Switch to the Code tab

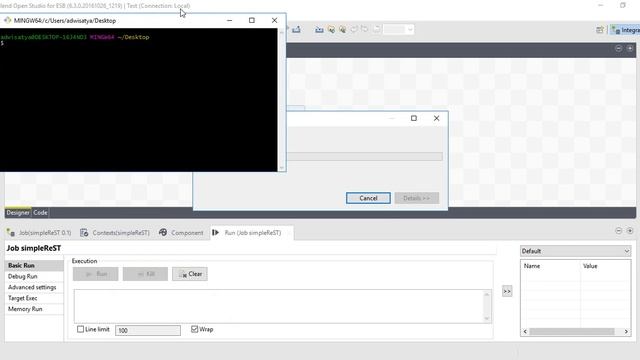click(x=40, y=213)
